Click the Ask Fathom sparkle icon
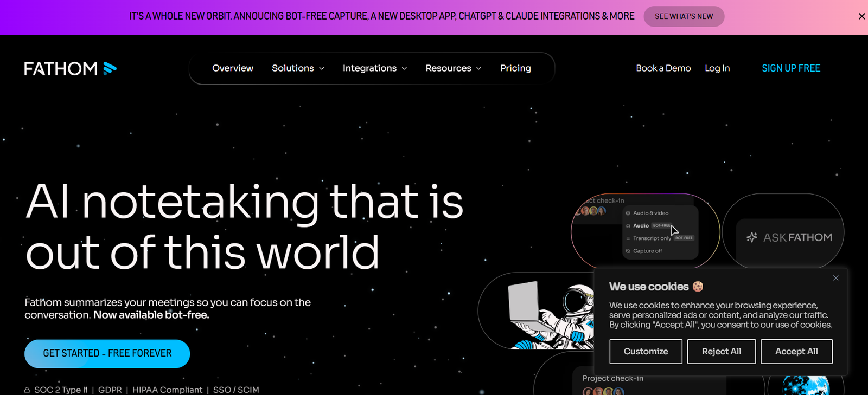The width and height of the screenshot is (868, 395). (752, 237)
